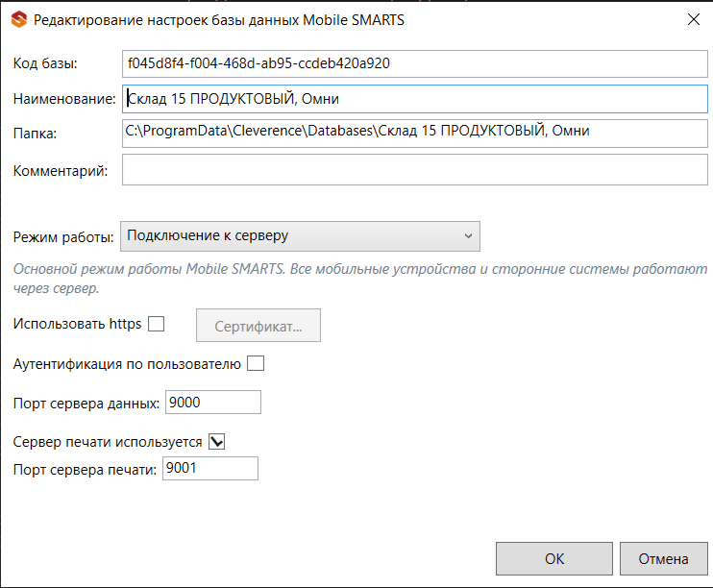Click the Mobile SMARTS logo icon in title bar
The height and width of the screenshot is (588, 713).
19,20
